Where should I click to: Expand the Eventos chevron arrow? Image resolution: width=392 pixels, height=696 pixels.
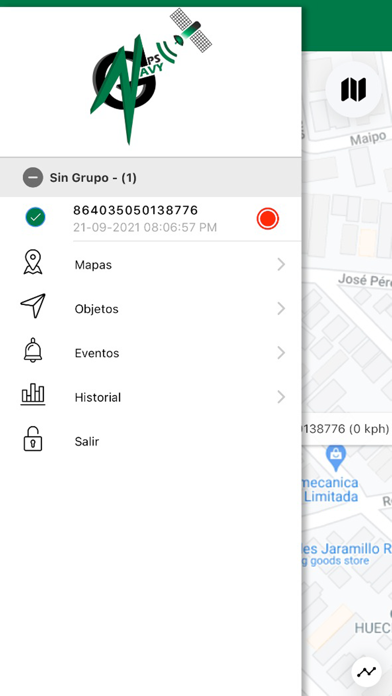[x=281, y=353]
